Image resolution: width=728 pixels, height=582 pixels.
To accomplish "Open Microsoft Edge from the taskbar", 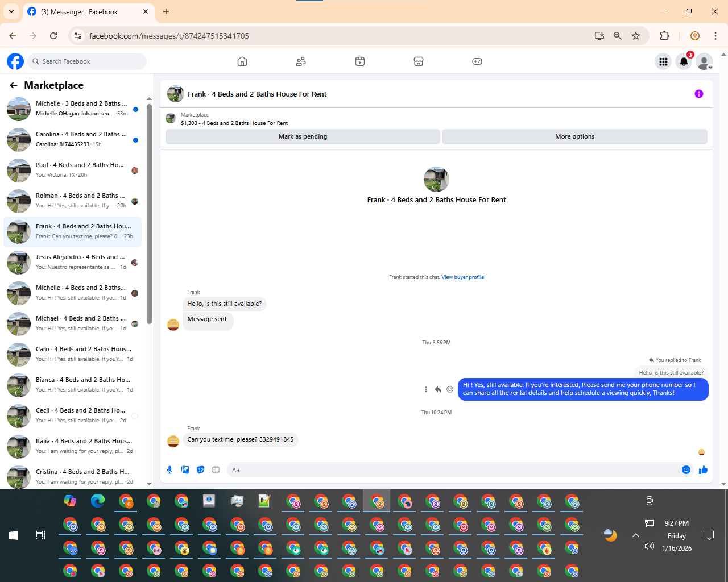I will tap(98, 501).
